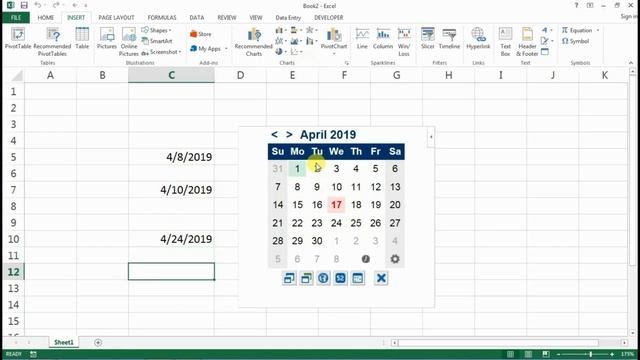Insert an Object from the Text group
The width and height of the screenshot is (640, 360).
click(x=545, y=52)
